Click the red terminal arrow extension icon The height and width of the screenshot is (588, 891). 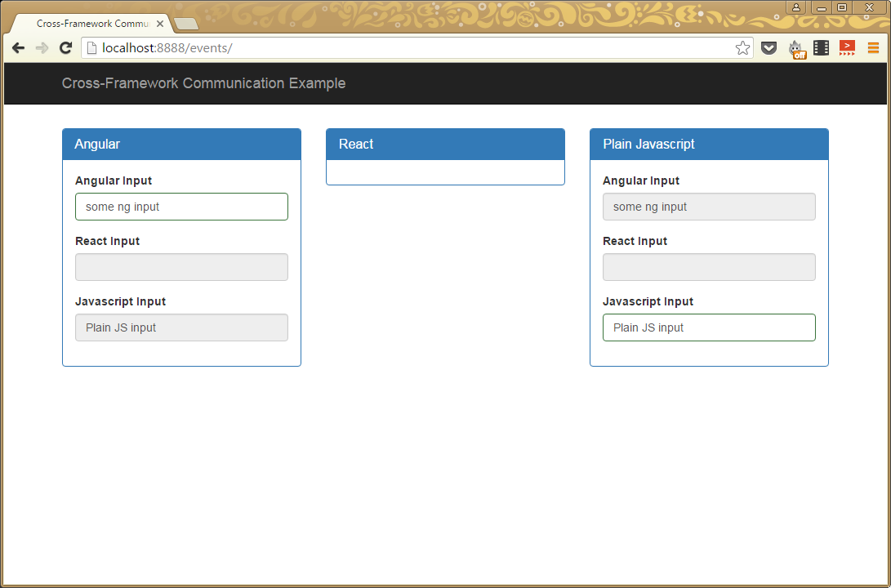(847, 48)
